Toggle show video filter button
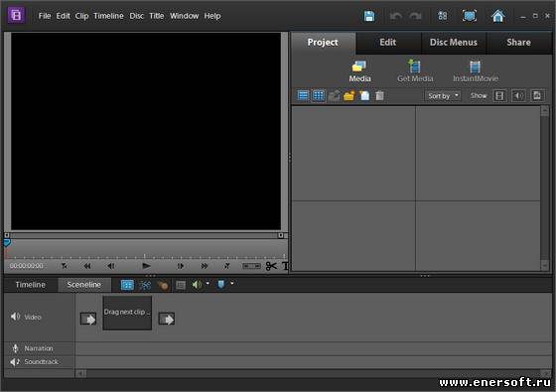The width and height of the screenshot is (556, 392). pos(499,95)
